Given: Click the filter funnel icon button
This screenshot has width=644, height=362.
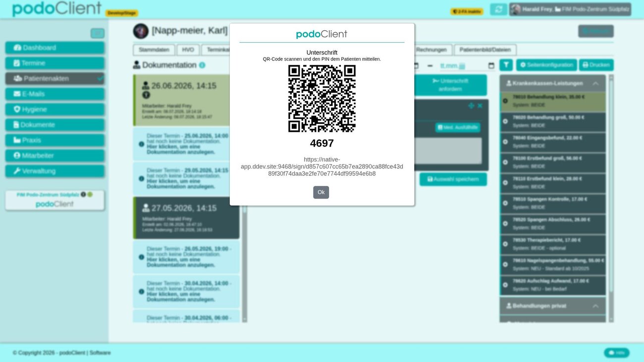Looking at the screenshot, I should 506,65.
